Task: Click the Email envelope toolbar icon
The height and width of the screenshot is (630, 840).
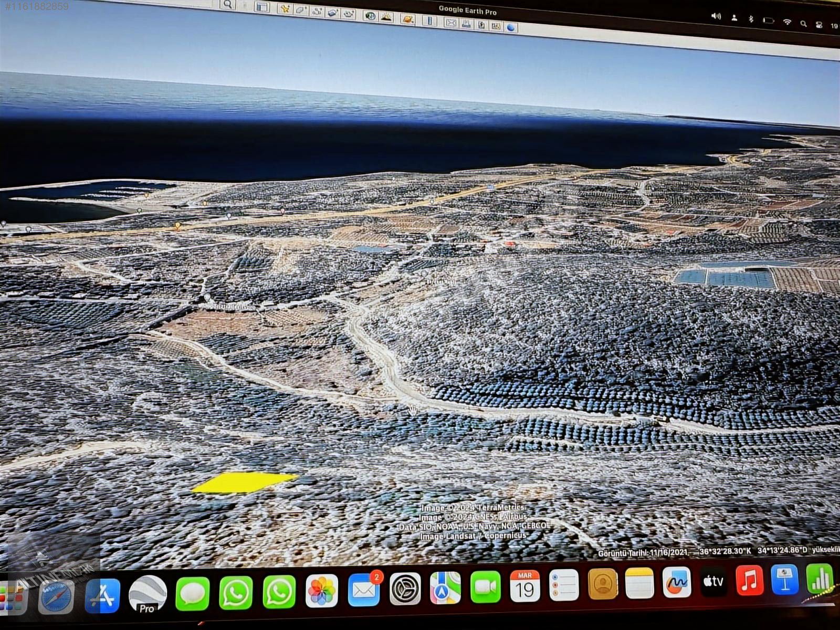Action: coord(451,23)
